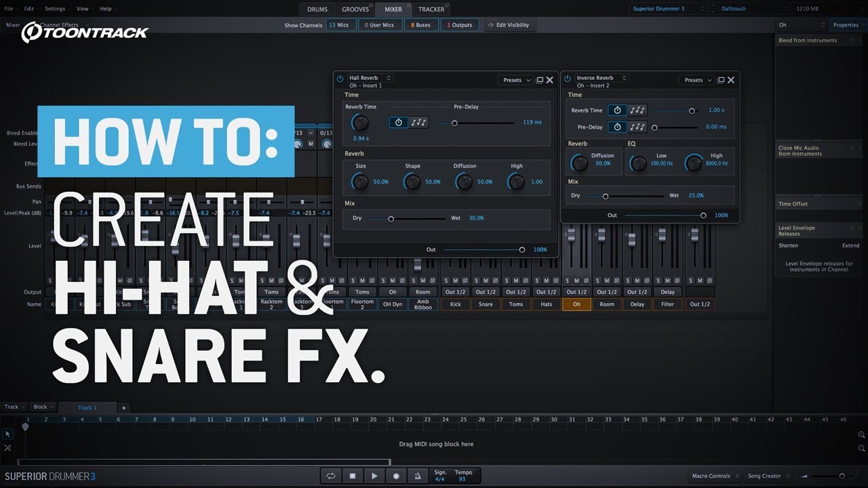Image resolution: width=868 pixels, height=488 pixels.
Task: Switch to the GROOVES tab
Action: tap(355, 9)
